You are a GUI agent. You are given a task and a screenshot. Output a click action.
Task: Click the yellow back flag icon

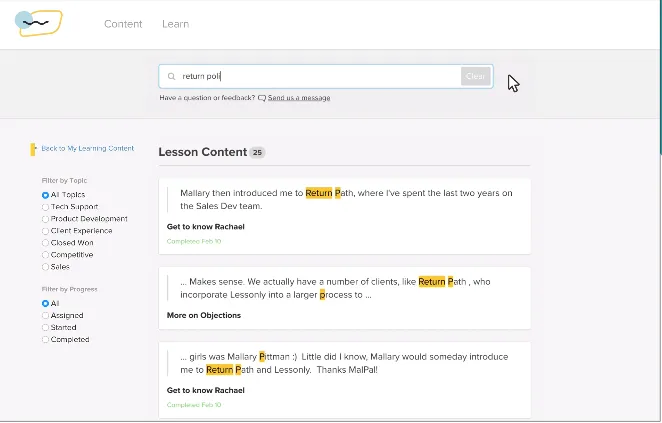click(x=33, y=149)
